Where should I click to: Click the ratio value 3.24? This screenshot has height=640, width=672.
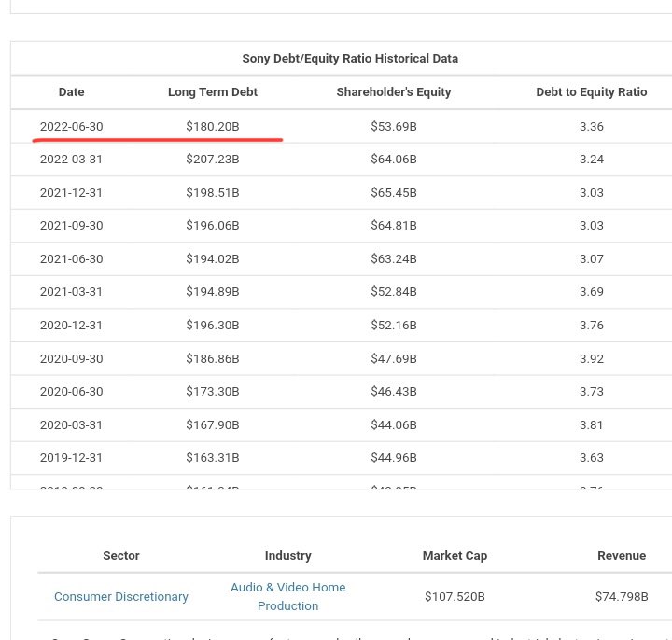592,160
